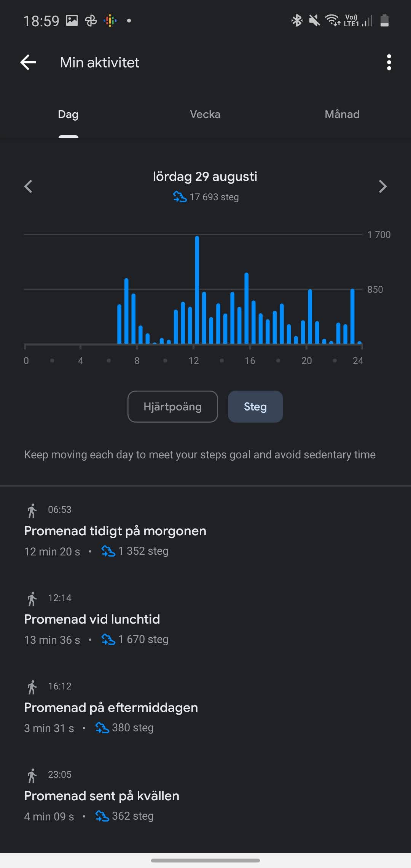Tap the tallest bar near 12 on chart
The width and height of the screenshot is (411, 868).
click(197, 289)
